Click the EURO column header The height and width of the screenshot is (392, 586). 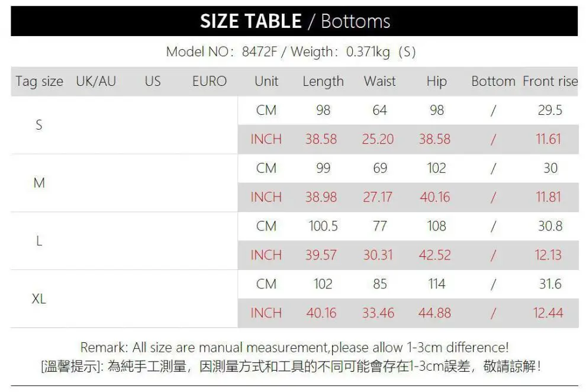click(210, 82)
